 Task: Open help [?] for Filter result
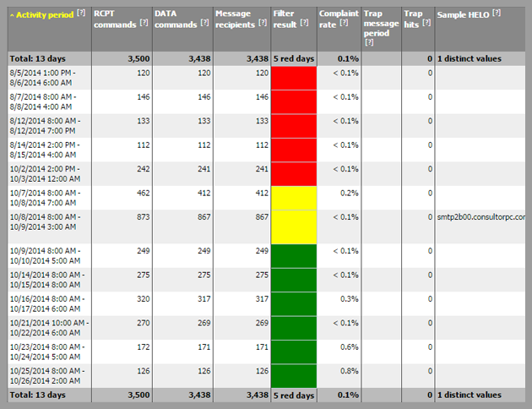(304, 23)
